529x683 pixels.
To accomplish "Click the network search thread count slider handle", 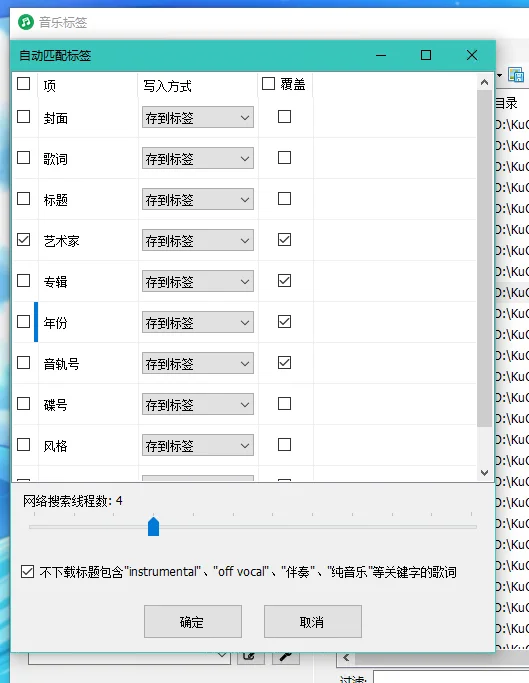I will pos(153,526).
